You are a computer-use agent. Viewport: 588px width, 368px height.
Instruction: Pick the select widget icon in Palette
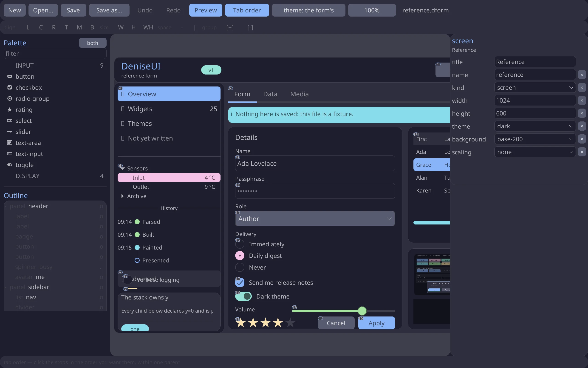(x=9, y=121)
